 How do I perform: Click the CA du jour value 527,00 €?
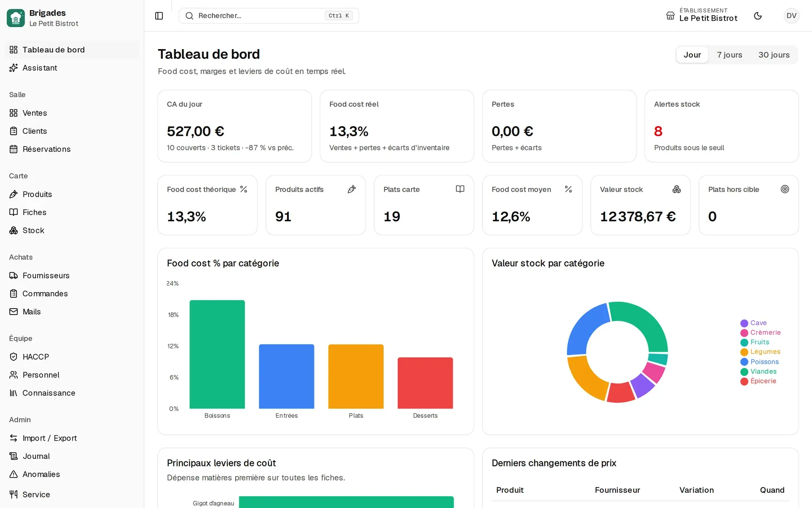(x=195, y=131)
